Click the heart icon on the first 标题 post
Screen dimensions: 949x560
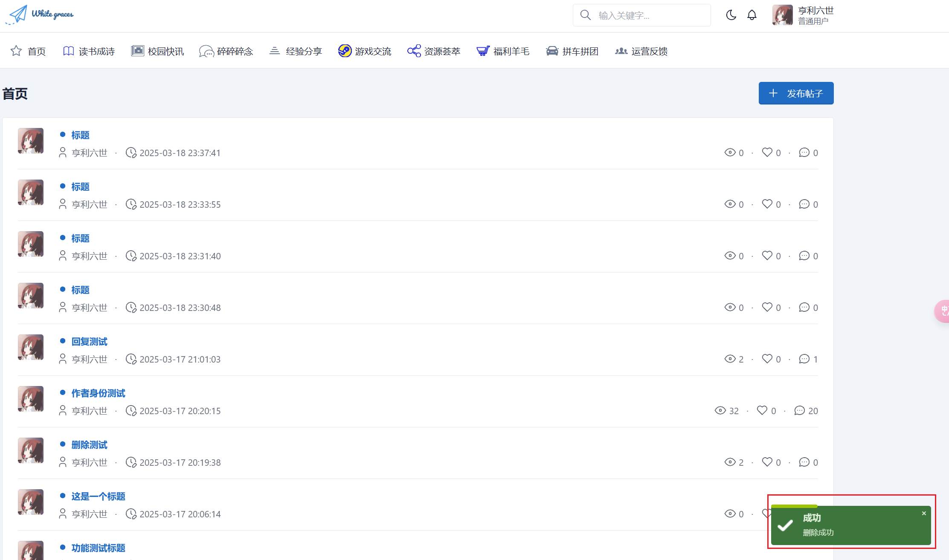point(767,152)
